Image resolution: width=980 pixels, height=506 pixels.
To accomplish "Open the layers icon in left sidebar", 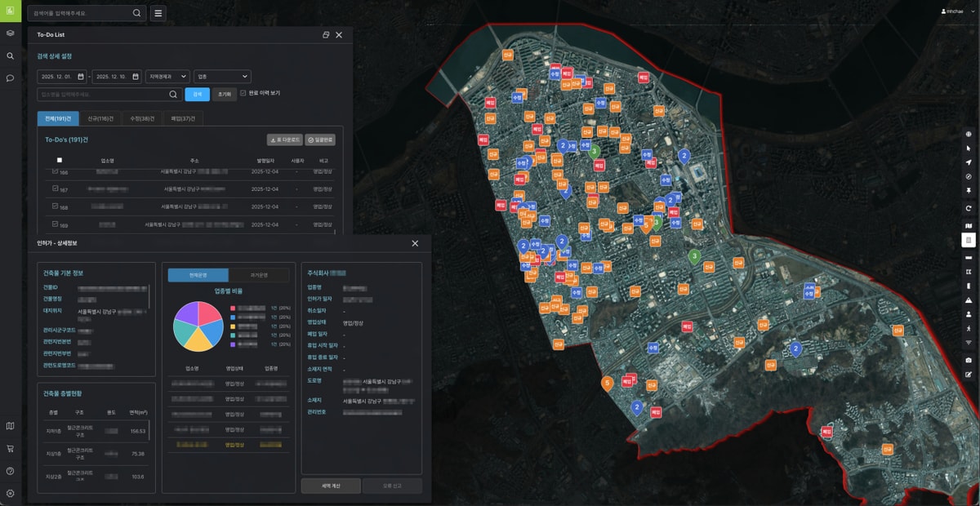I will (10, 33).
